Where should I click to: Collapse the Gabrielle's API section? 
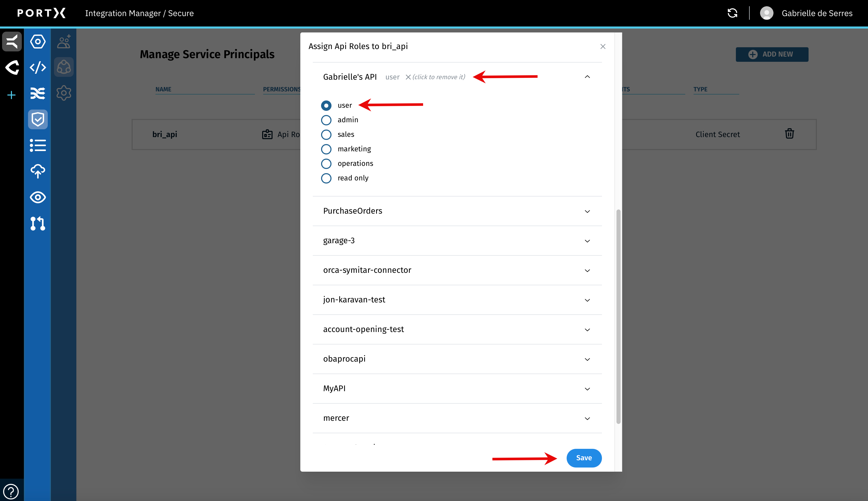coord(587,76)
